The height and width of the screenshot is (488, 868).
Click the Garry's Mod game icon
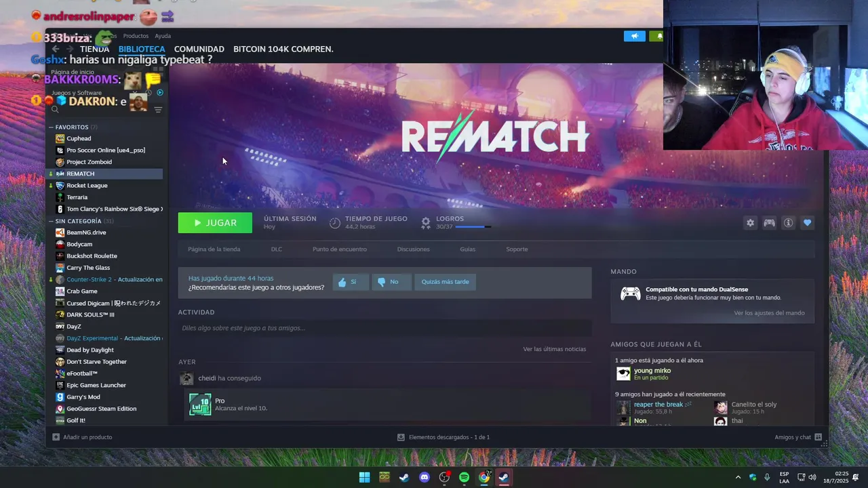[60, 397]
